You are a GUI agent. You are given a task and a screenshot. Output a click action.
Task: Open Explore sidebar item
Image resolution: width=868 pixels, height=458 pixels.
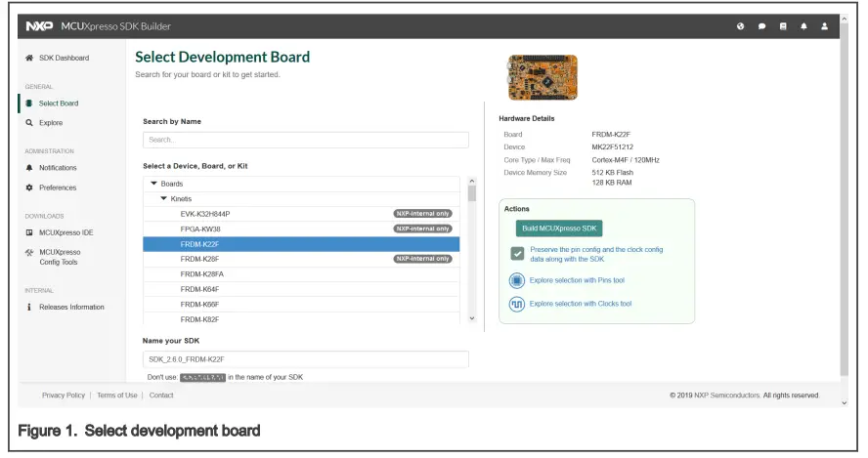(51, 123)
